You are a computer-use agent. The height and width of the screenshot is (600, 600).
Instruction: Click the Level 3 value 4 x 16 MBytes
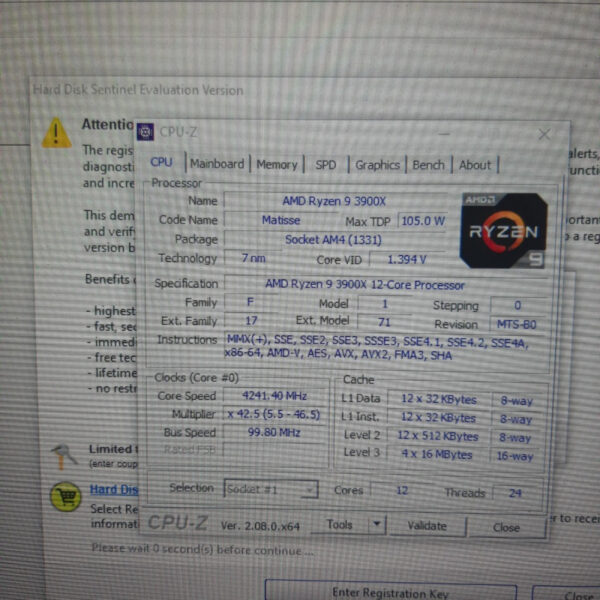pos(437,455)
